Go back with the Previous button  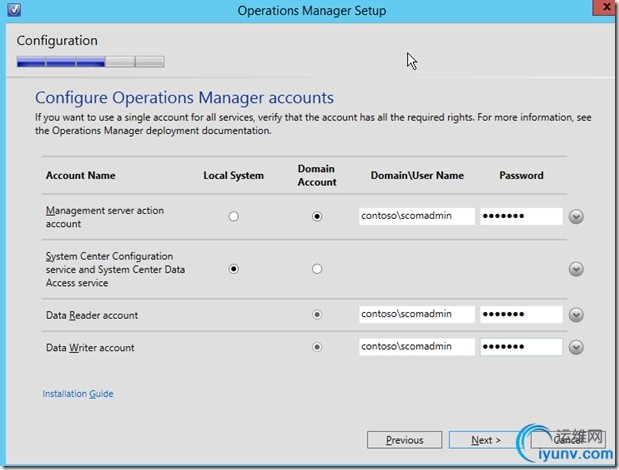404,440
